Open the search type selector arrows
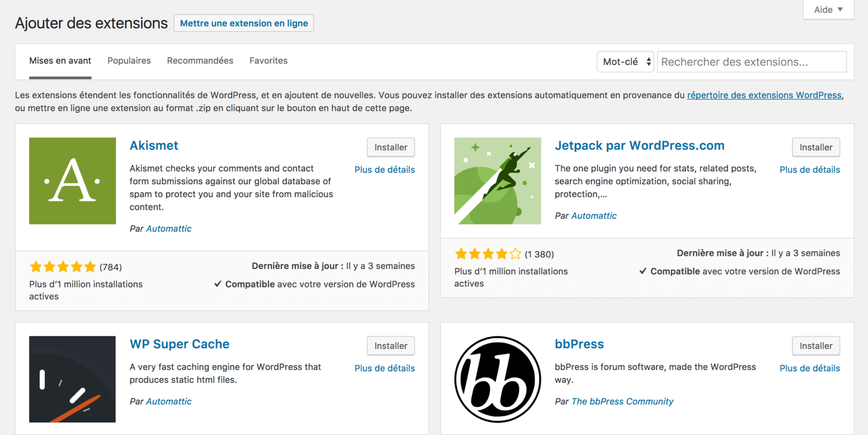Screen dimensions: 868x435 point(649,61)
